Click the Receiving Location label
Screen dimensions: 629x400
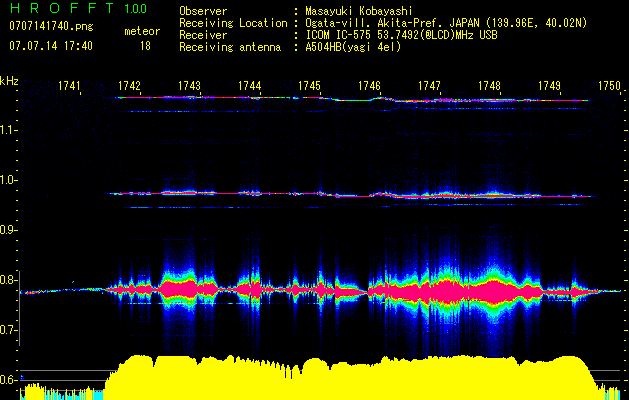click(233, 23)
